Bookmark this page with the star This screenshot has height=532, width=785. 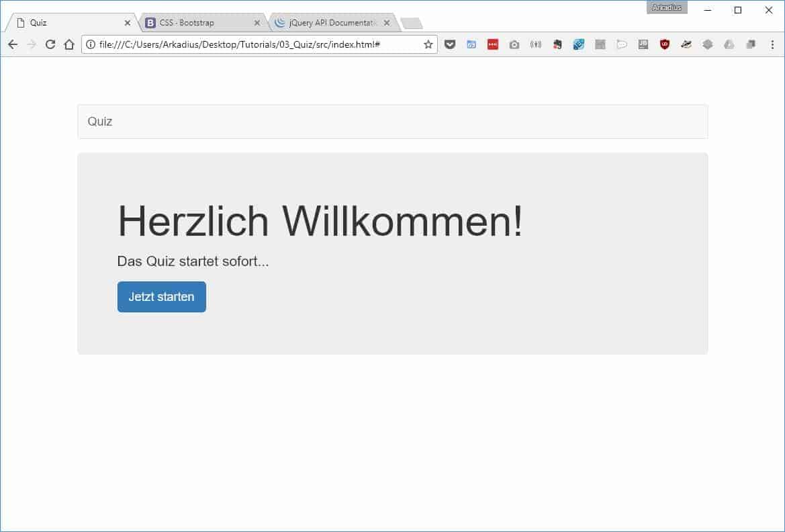click(428, 44)
